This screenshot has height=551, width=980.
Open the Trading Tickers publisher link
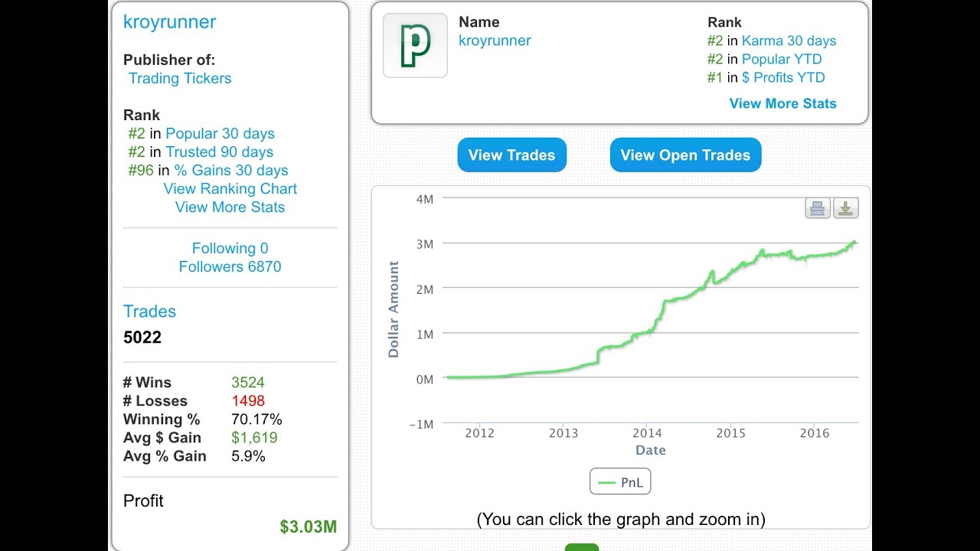pyautogui.click(x=180, y=78)
